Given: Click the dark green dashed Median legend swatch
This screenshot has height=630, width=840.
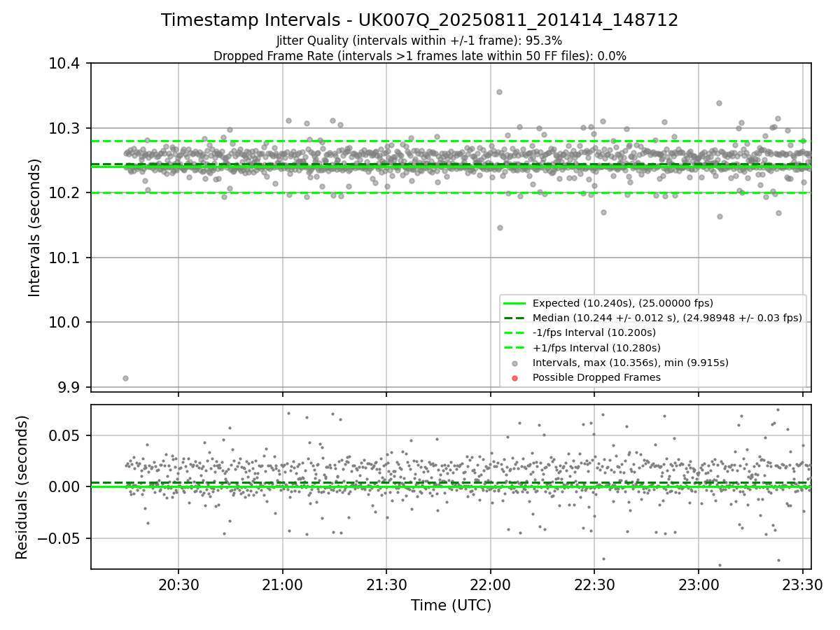Looking at the screenshot, I should point(514,318).
